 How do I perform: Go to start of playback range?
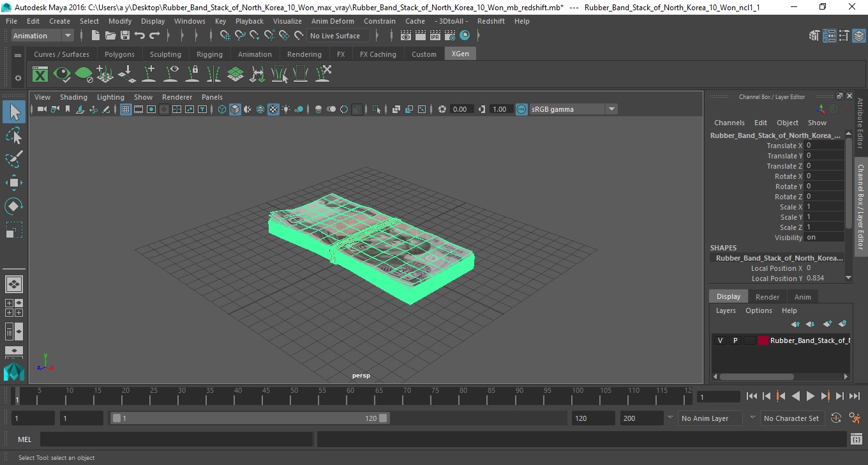click(x=752, y=397)
